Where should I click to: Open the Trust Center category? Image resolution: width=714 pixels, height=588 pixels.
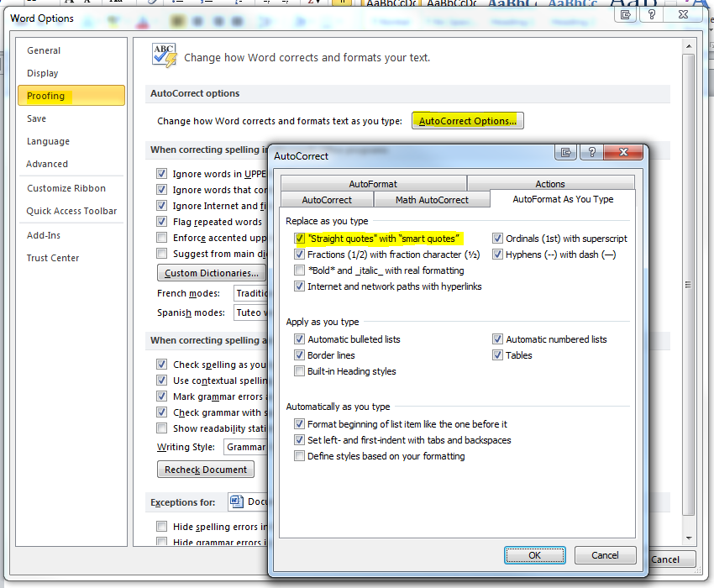point(71,258)
